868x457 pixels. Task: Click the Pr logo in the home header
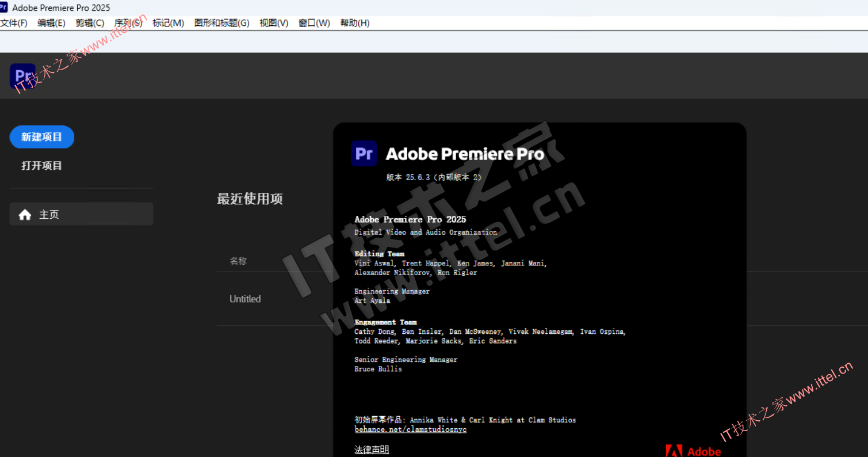coord(23,76)
